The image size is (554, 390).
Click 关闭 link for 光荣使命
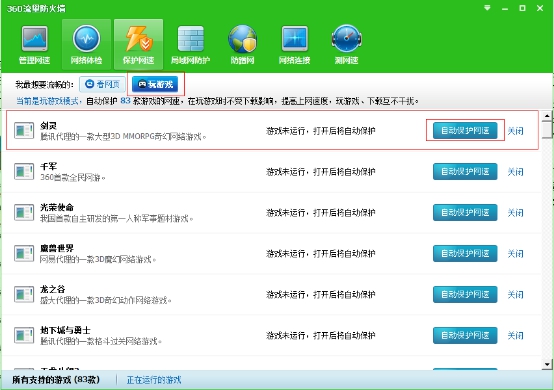515,213
